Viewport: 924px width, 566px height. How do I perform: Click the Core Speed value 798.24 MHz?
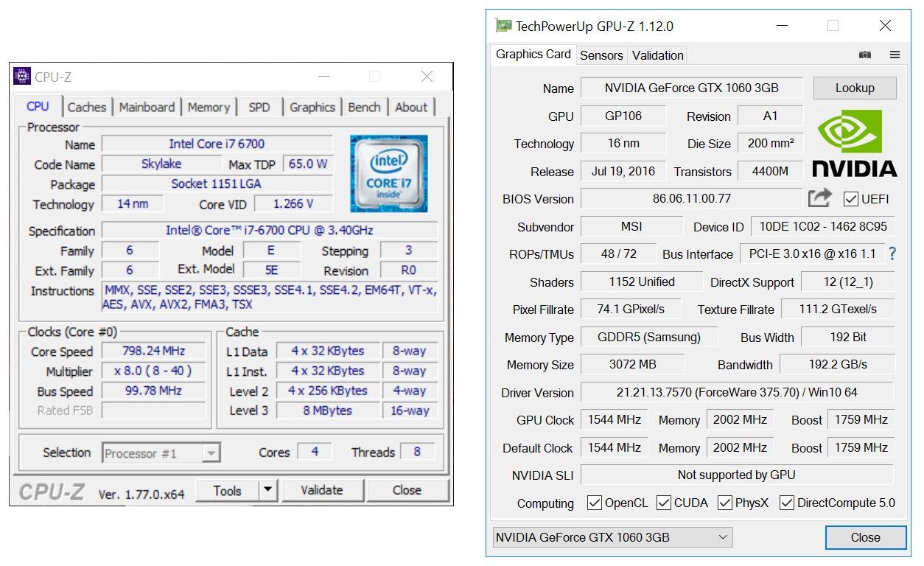click(x=154, y=351)
